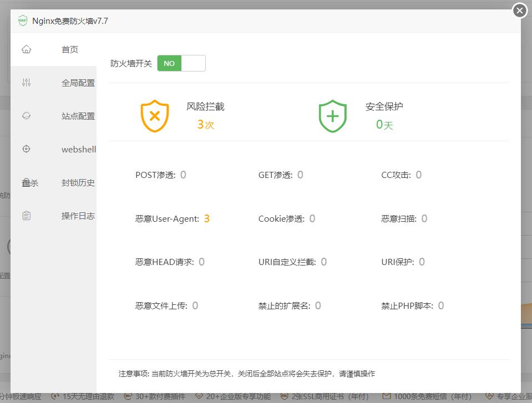Click 30+款付费插件 in background page
This screenshot has height=403, width=532.
(160, 396)
